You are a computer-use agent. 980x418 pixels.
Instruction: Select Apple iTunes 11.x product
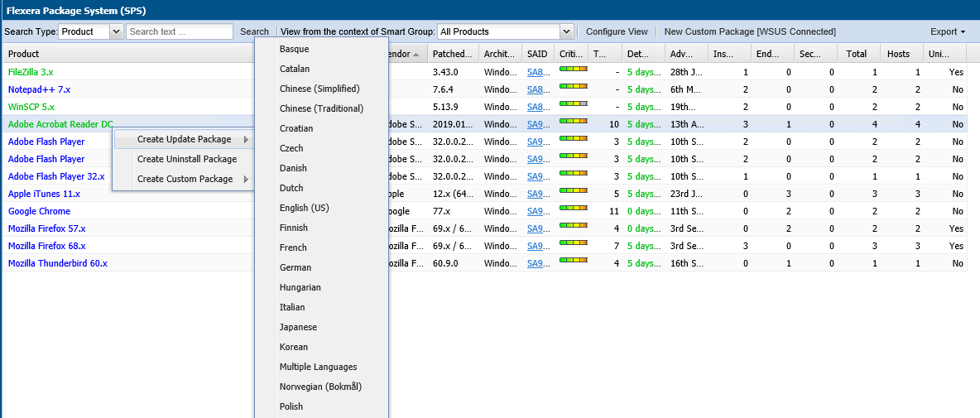point(44,194)
